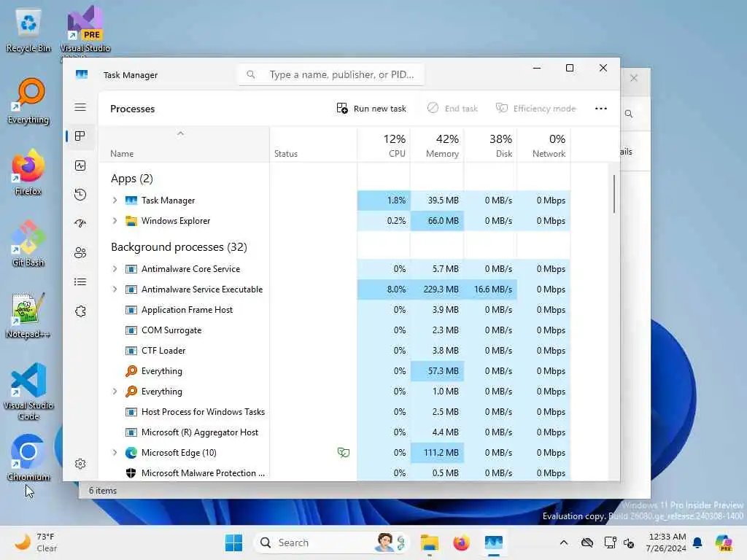Select CTF Loader process row
747x560 pixels.
[334, 351]
